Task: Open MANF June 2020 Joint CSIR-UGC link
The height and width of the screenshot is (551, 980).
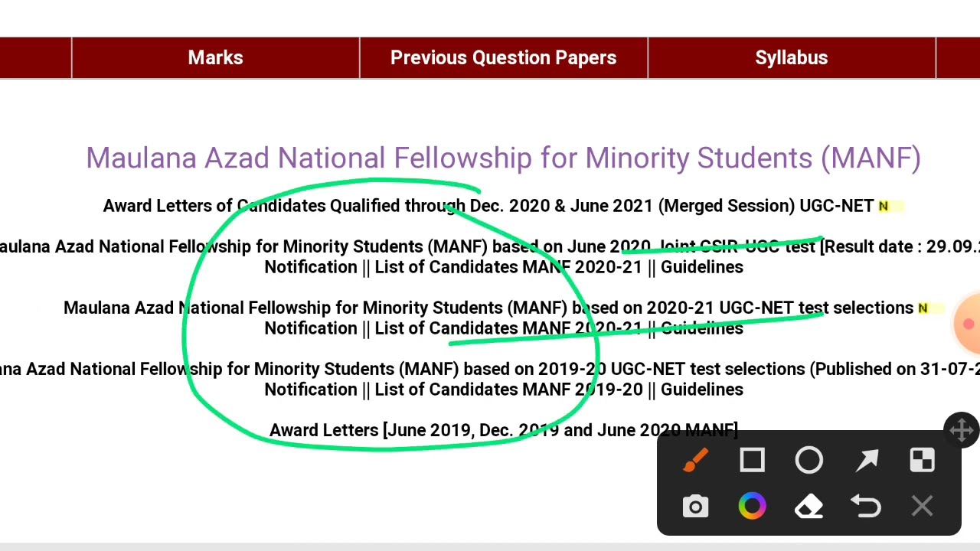Action: click(490, 246)
